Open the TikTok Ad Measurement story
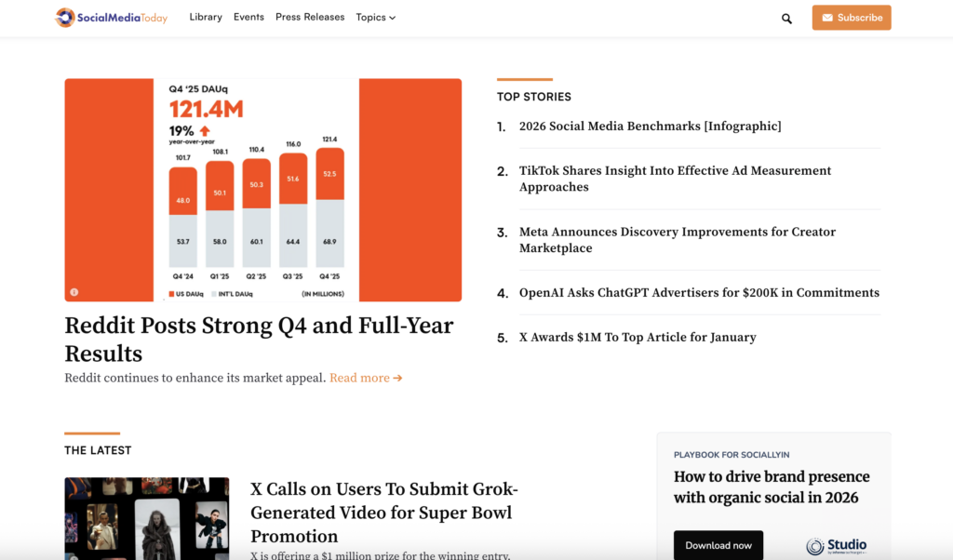The width and height of the screenshot is (953, 560). click(675, 179)
